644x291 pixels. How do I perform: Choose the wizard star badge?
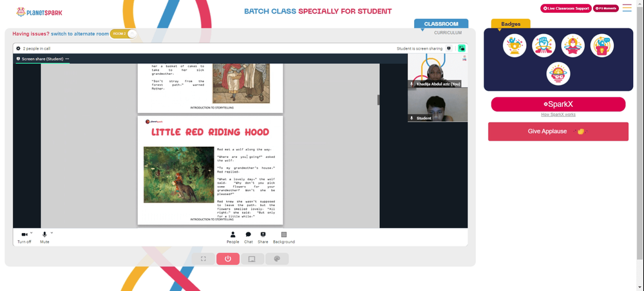tap(573, 46)
